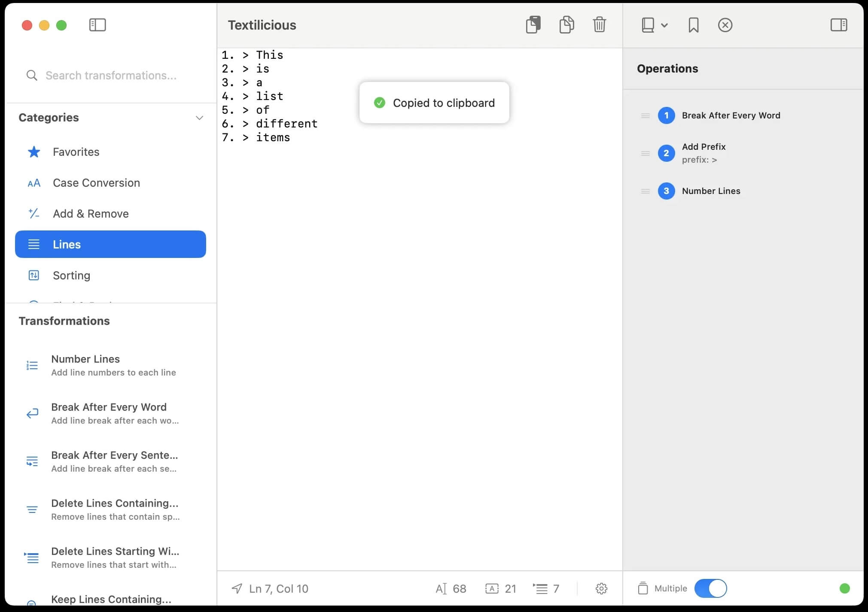Open editor settings gear icon
The height and width of the screenshot is (612, 868).
tap(601, 588)
